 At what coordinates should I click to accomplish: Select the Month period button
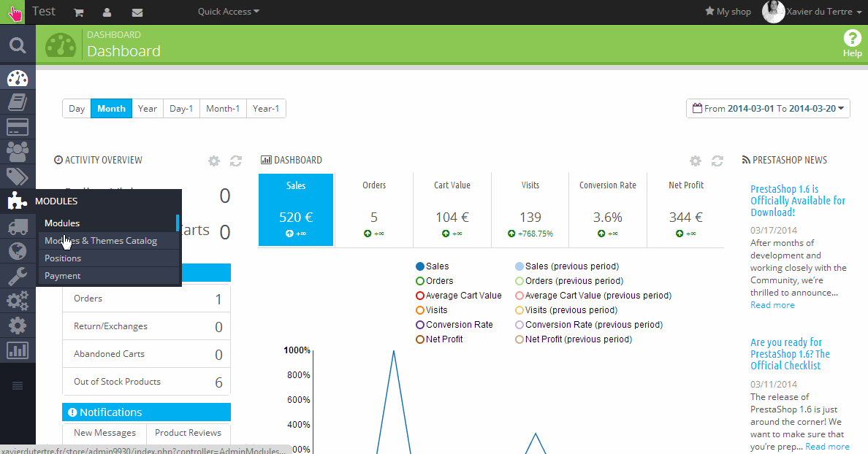(111, 108)
